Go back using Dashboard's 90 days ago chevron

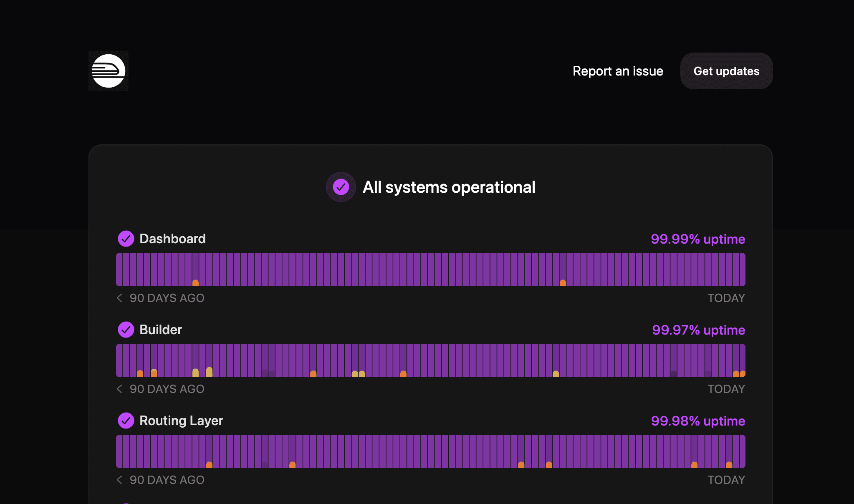click(119, 298)
